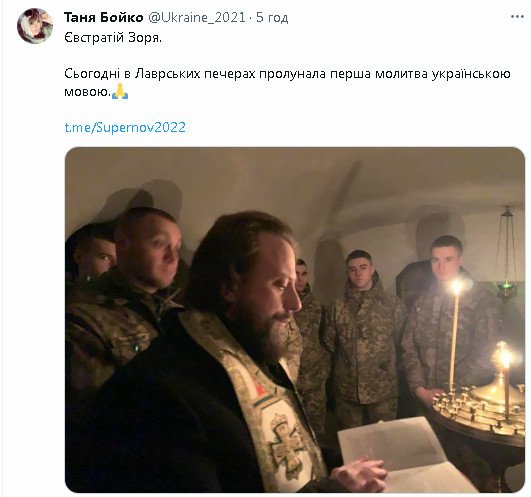Click the display name Таня Бойко
This screenshot has height=497, width=531.
point(104,17)
